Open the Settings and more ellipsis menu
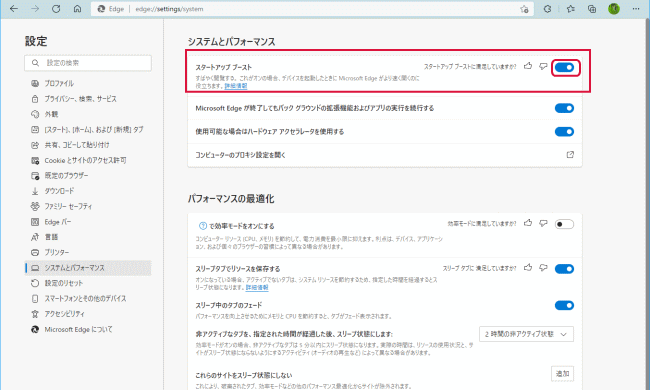Viewport: 650px width, 390px height. tap(636, 9)
